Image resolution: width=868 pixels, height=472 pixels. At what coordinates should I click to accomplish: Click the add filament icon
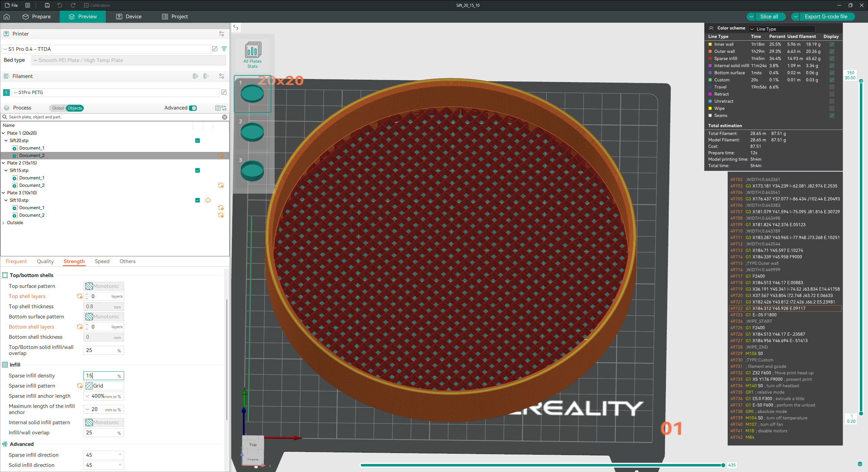pyautogui.click(x=196, y=76)
